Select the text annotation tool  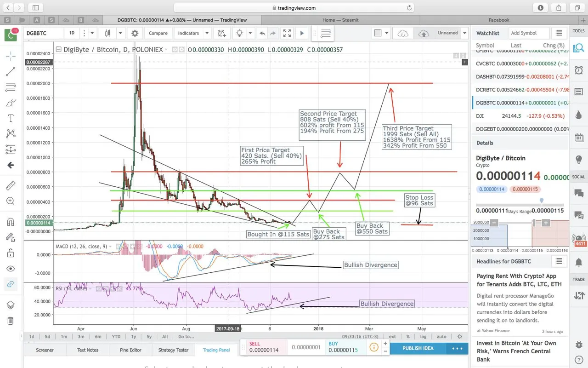tap(11, 119)
